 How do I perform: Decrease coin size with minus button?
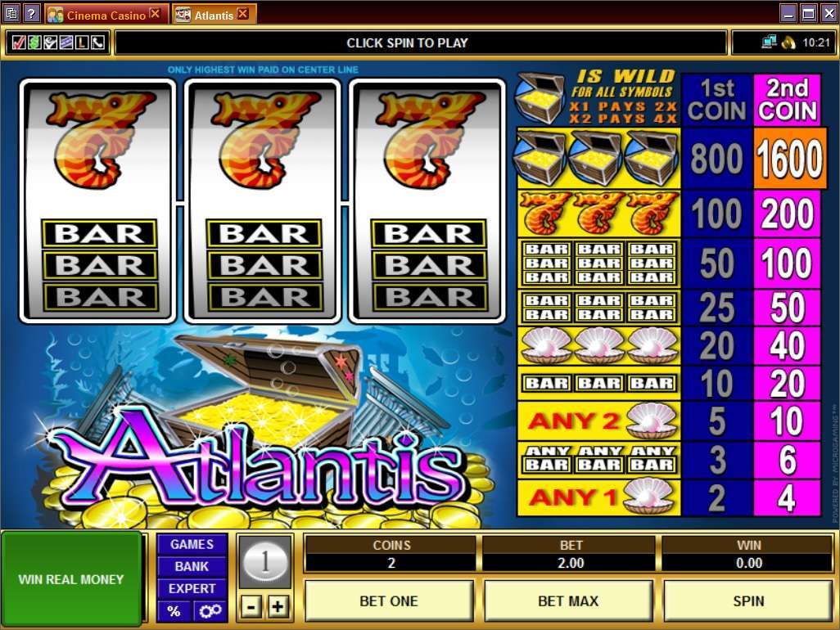[x=251, y=606]
